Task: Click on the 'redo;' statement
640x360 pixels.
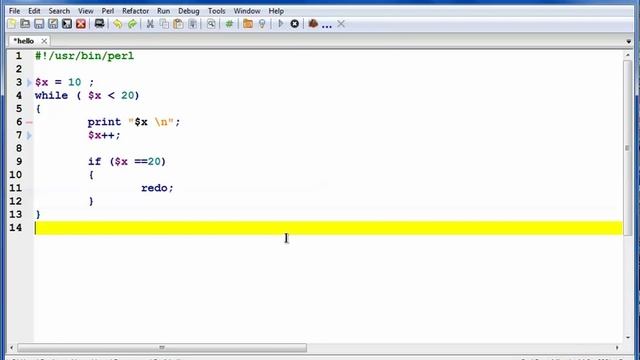Action: 157,188
